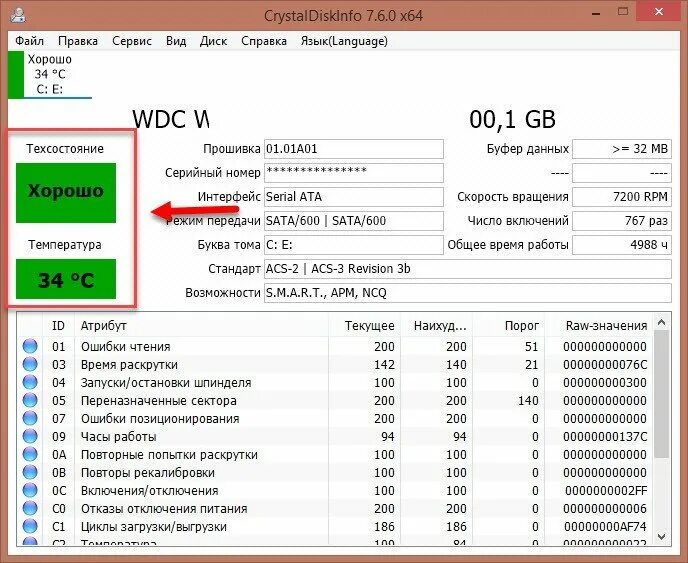Click status circle for 04 Запуски/остановки шпинделя
688x563 pixels.
(x=30, y=382)
